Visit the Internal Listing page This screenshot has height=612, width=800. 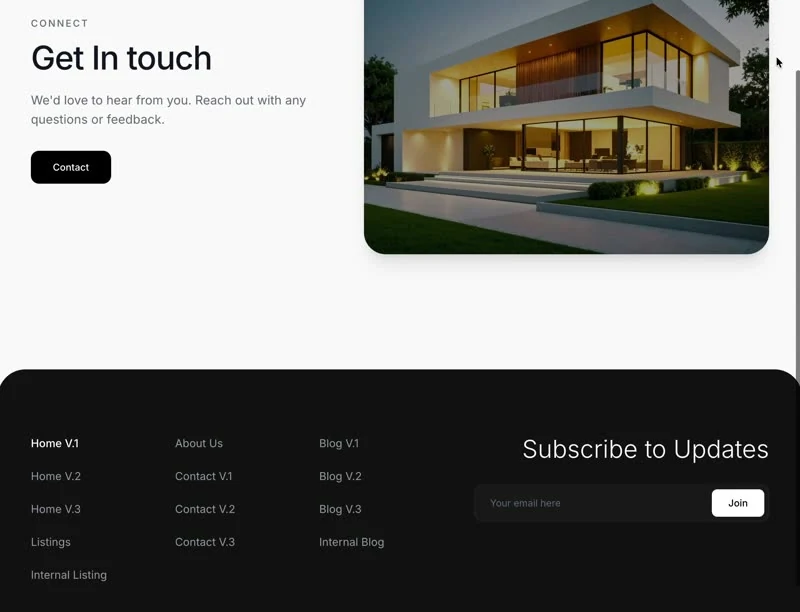(69, 575)
